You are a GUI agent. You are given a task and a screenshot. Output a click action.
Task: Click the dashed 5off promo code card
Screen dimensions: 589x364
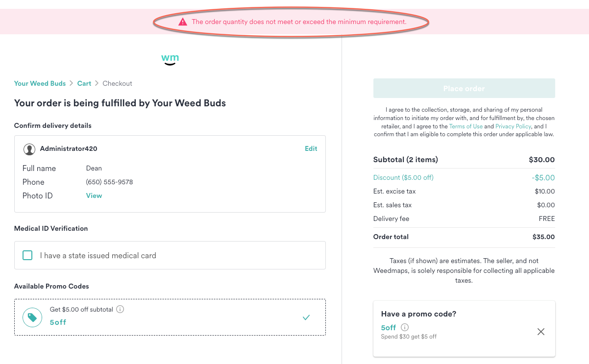point(170,317)
